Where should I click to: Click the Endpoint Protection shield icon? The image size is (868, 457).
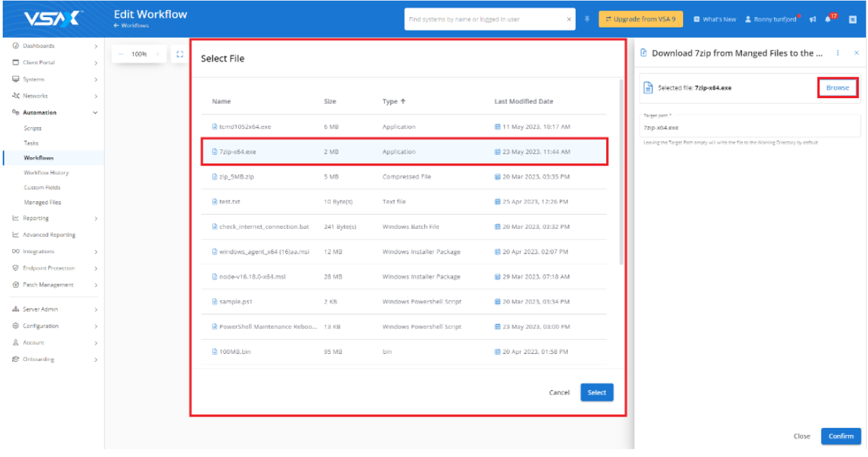(16, 268)
